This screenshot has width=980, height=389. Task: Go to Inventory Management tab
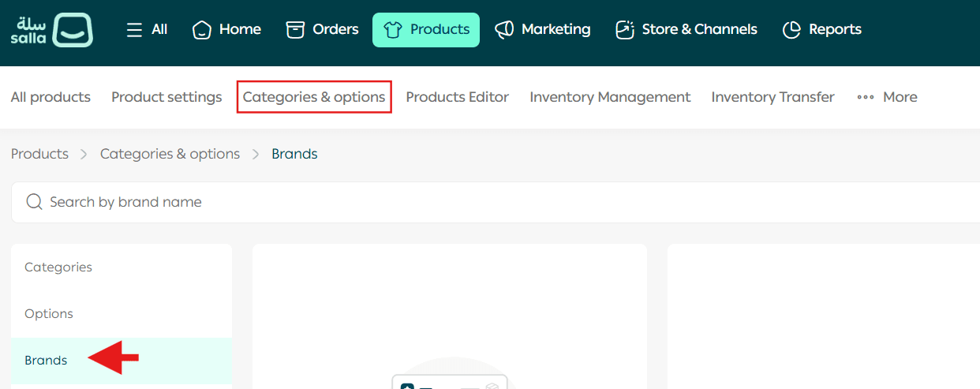(610, 97)
